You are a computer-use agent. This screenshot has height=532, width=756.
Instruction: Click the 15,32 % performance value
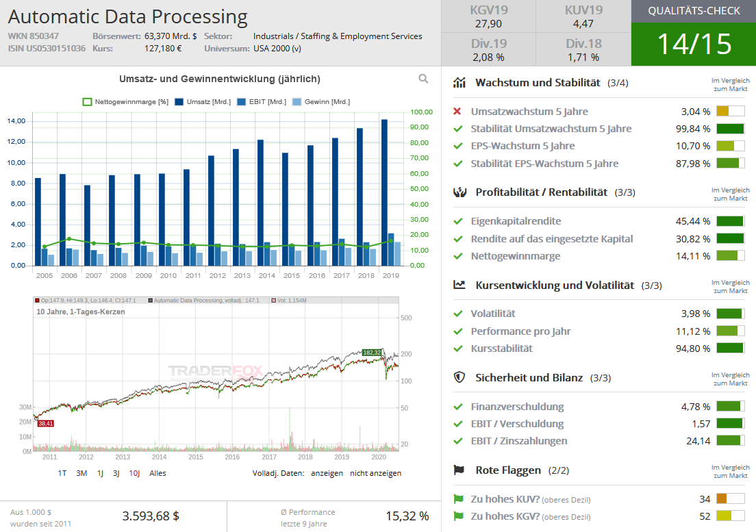coord(407,516)
